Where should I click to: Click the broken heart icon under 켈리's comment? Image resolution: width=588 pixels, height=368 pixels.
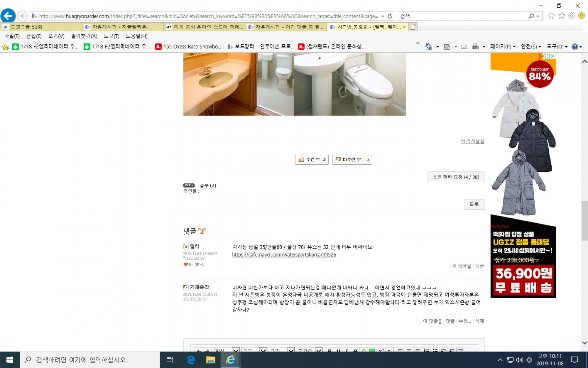coord(197,264)
